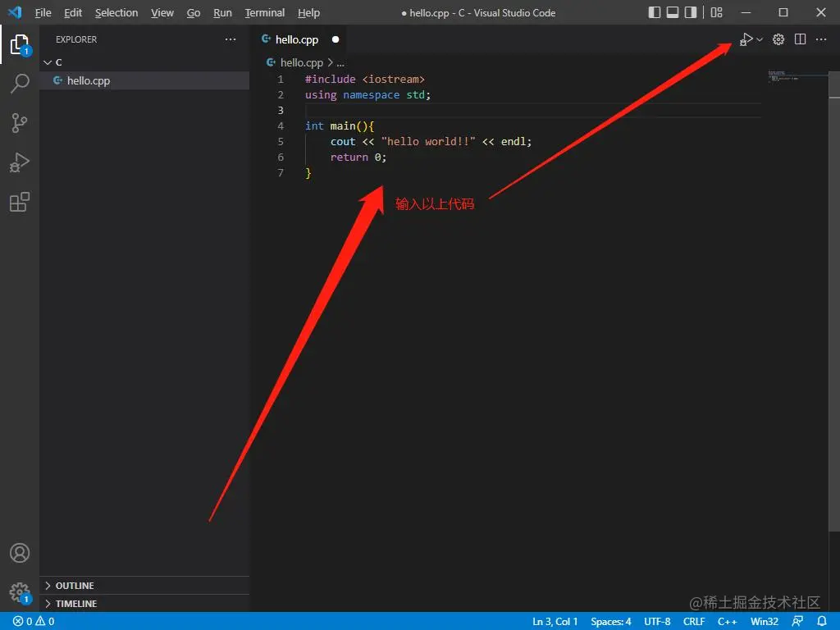840x630 pixels.
Task: Open the run configuration dropdown arrow
Action: (x=760, y=39)
